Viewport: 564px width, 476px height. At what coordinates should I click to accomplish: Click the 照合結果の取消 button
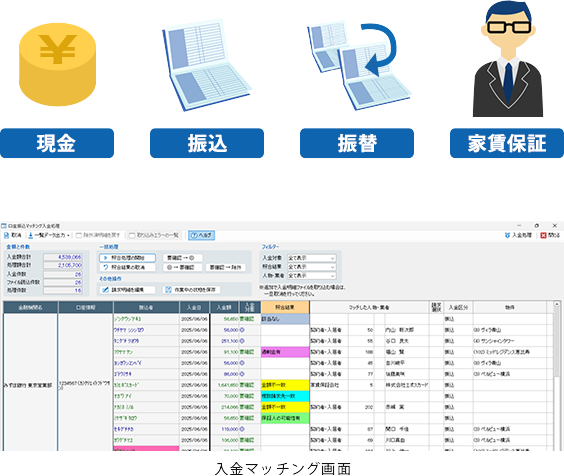point(127,267)
